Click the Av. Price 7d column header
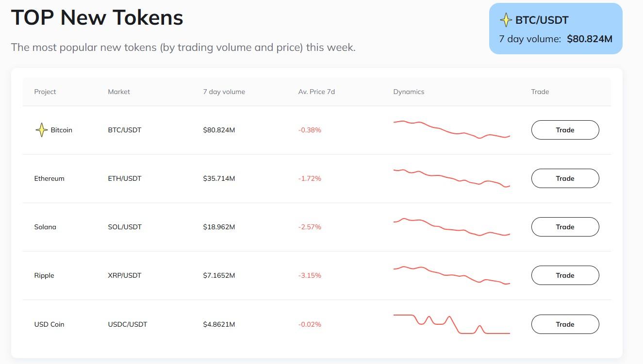Screen dimensions: 643x364 [x=316, y=92]
